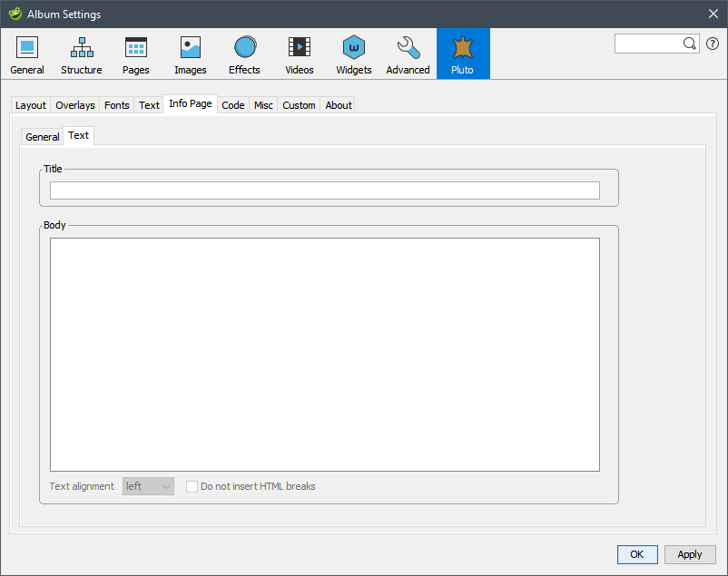
Task: Switch to the About tab
Action: [339, 105]
